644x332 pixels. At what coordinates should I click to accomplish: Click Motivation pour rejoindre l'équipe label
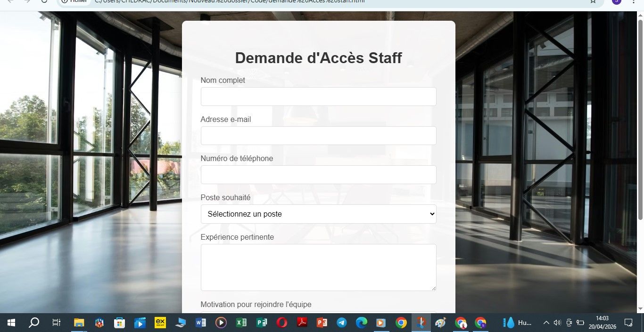pos(256,305)
